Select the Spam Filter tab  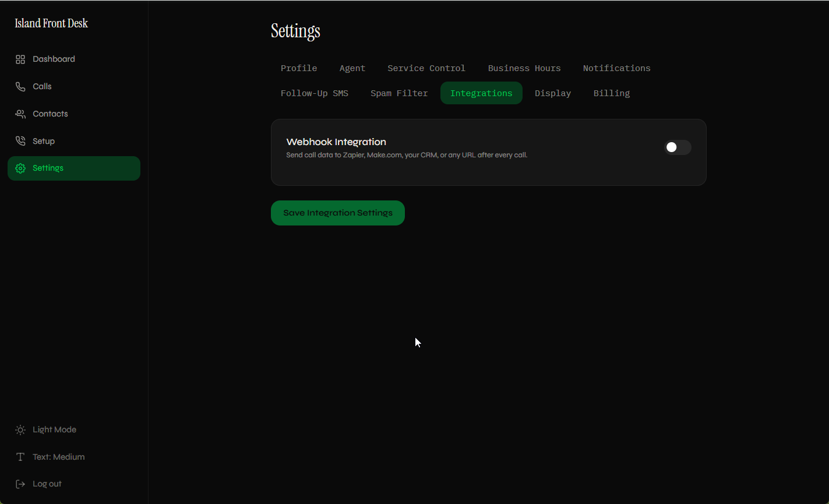pos(399,93)
